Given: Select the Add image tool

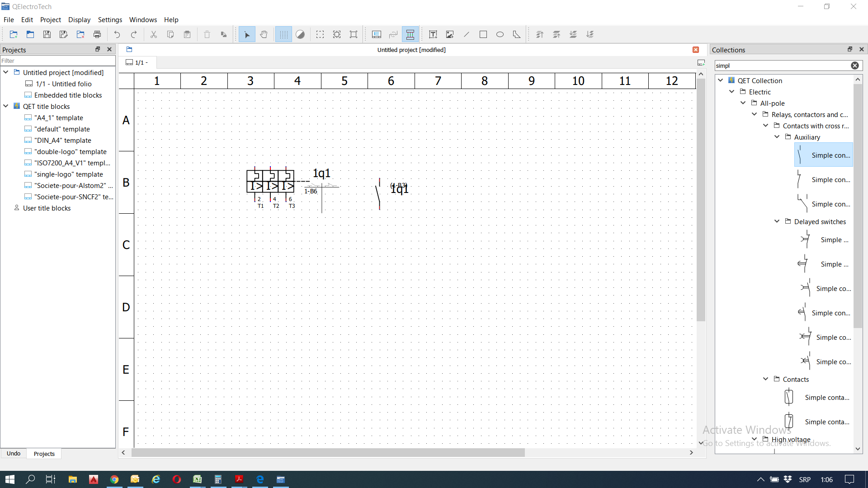Looking at the screenshot, I should pyautogui.click(x=450, y=34).
